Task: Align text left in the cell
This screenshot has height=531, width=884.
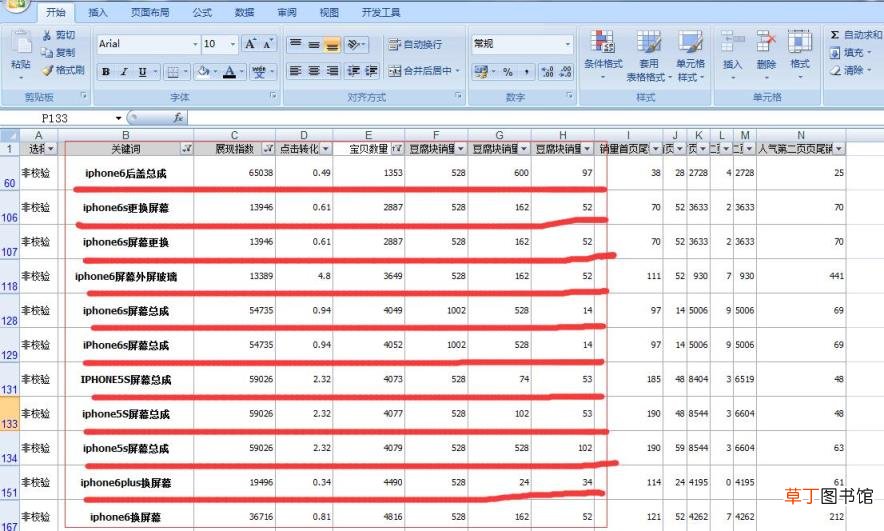Action: [x=295, y=71]
